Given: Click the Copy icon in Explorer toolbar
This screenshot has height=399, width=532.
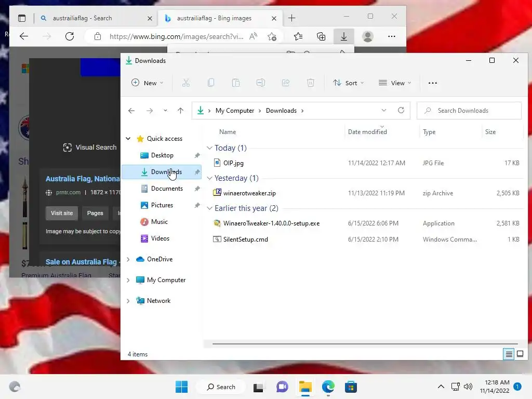Looking at the screenshot, I should point(211,83).
